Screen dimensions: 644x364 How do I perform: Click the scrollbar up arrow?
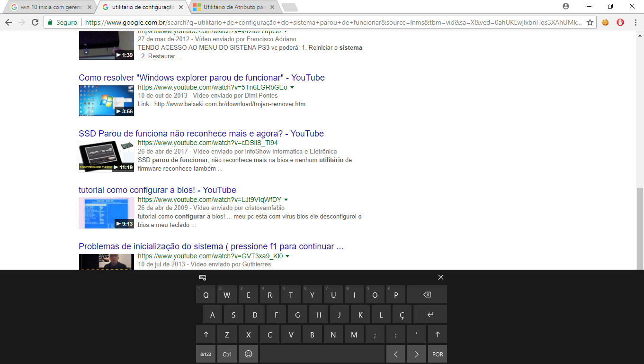640,35
